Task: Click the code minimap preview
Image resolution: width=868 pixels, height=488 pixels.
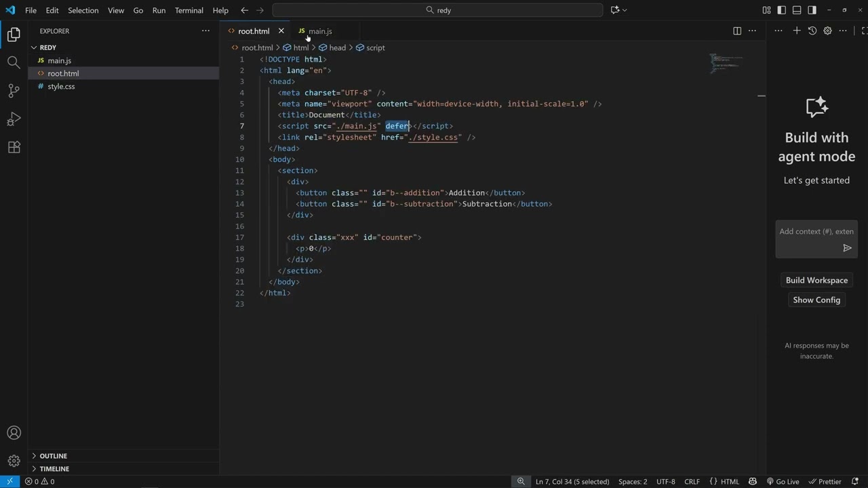Action: (x=727, y=62)
